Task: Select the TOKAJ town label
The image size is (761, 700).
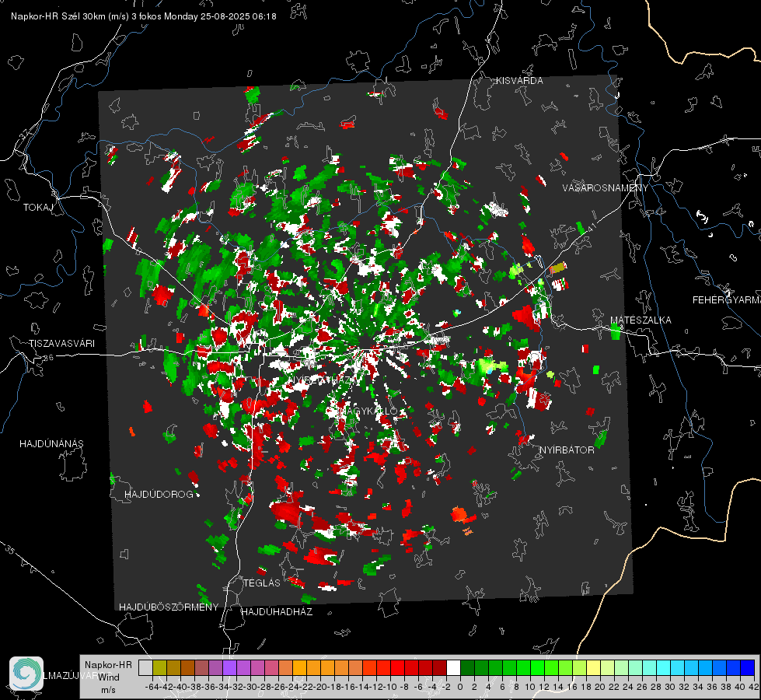Action: pos(38,208)
